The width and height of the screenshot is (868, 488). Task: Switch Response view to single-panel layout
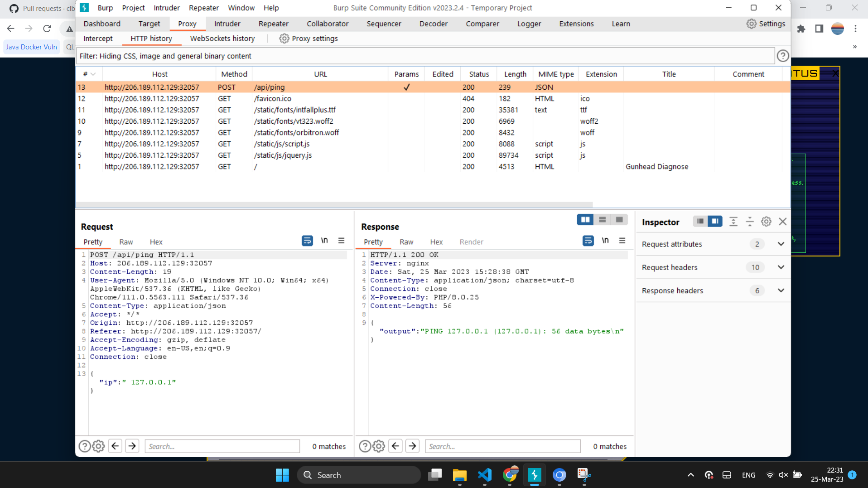coord(619,219)
